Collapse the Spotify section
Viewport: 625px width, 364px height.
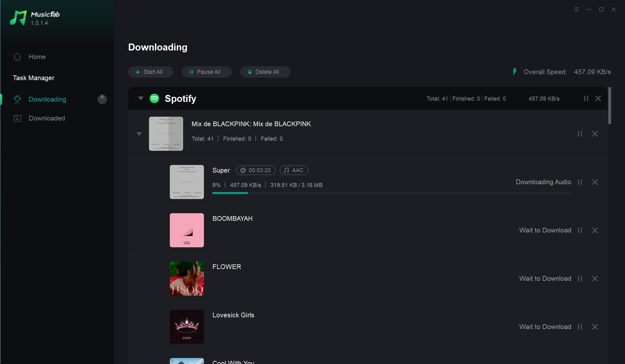pyautogui.click(x=141, y=98)
